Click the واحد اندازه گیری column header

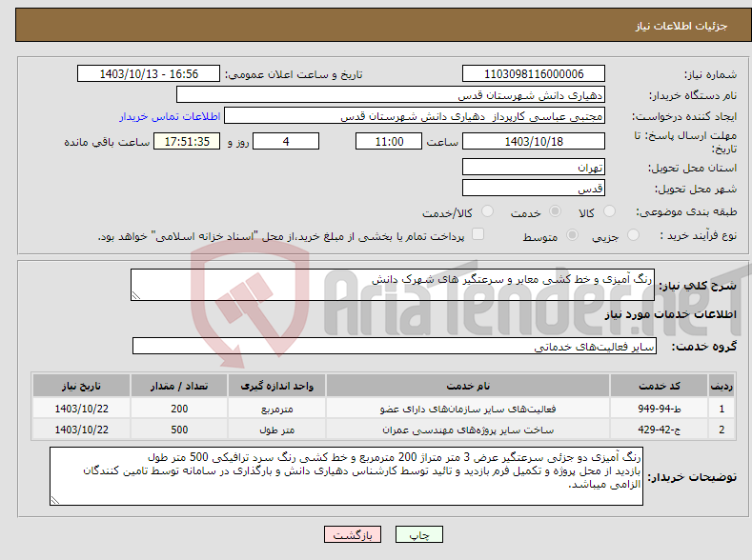point(276,386)
